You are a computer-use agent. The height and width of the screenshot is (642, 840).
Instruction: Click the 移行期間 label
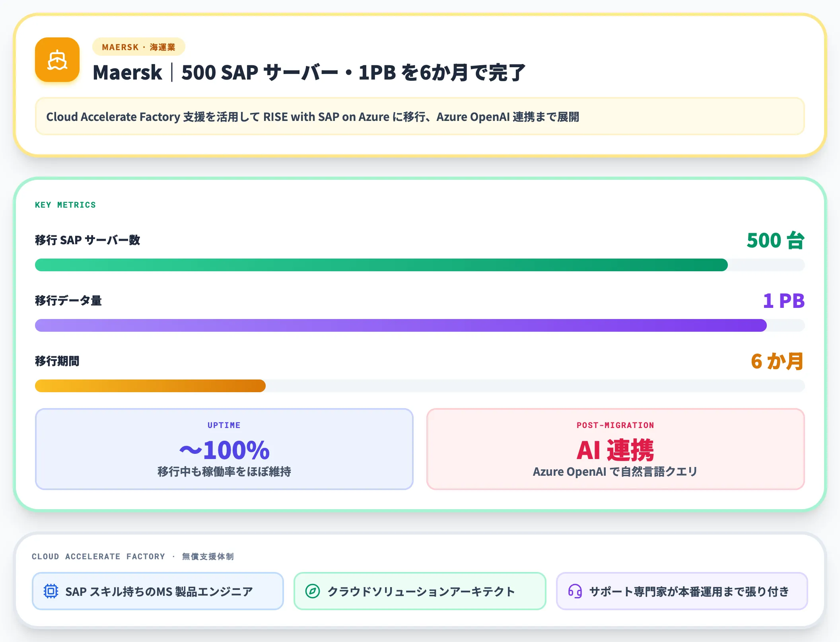click(x=57, y=361)
